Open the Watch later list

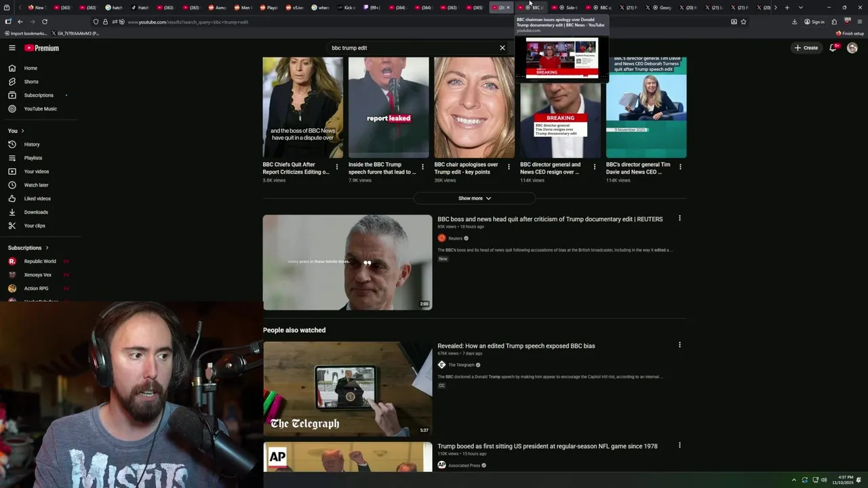[36, 185]
